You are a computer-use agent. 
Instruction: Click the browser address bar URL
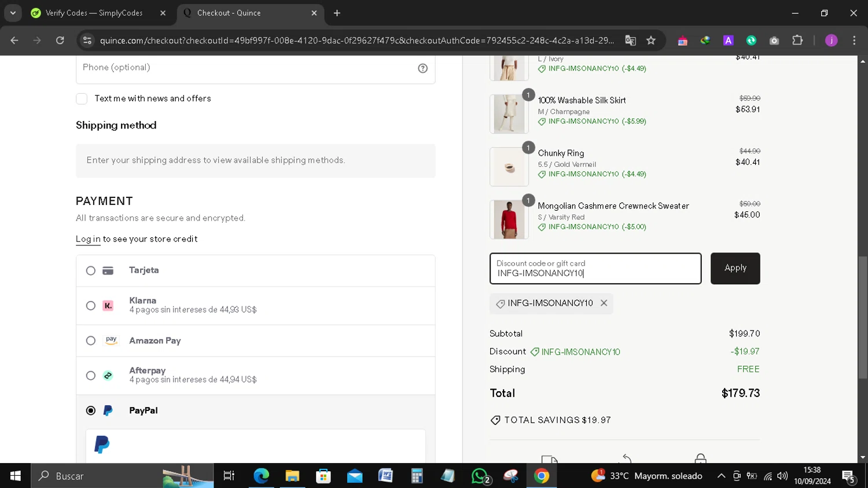(x=356, y=41)
